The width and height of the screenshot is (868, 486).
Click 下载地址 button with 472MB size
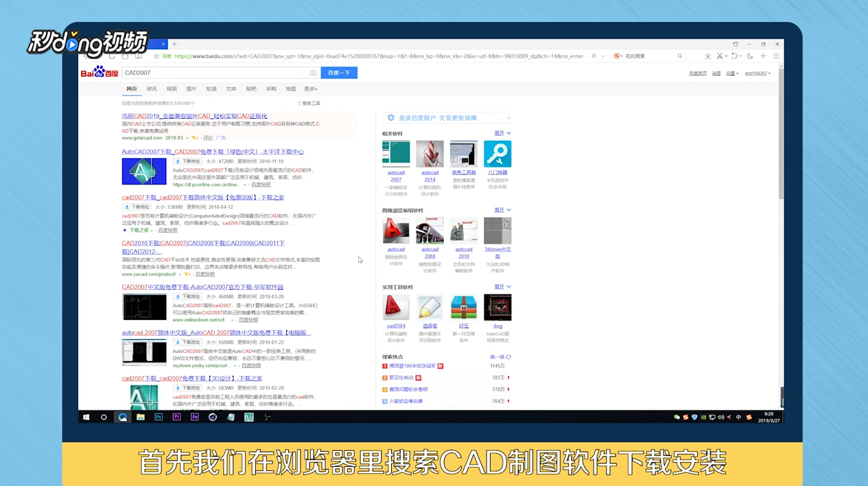click(x=187, y=161)
